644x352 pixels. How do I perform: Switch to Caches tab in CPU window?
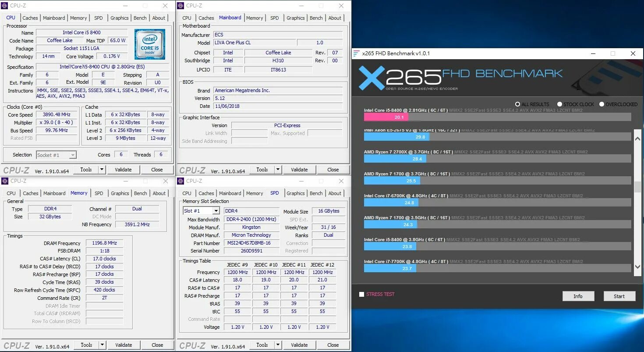(x=30, y=18)
